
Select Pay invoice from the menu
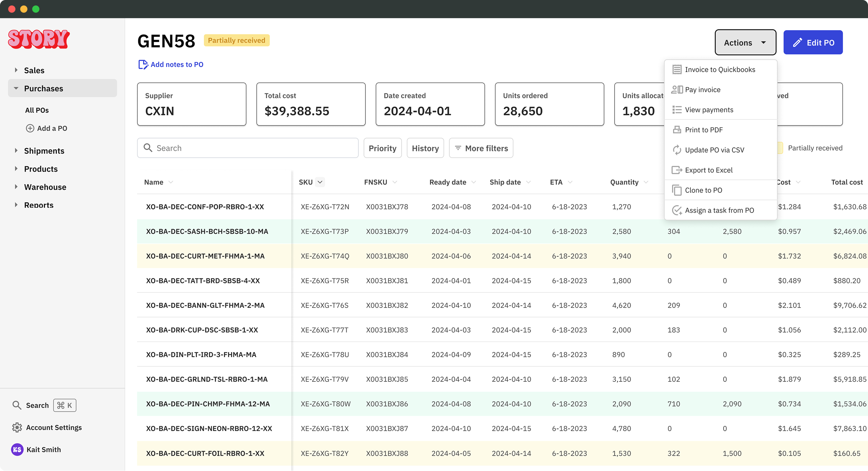[x=720, y=90]
